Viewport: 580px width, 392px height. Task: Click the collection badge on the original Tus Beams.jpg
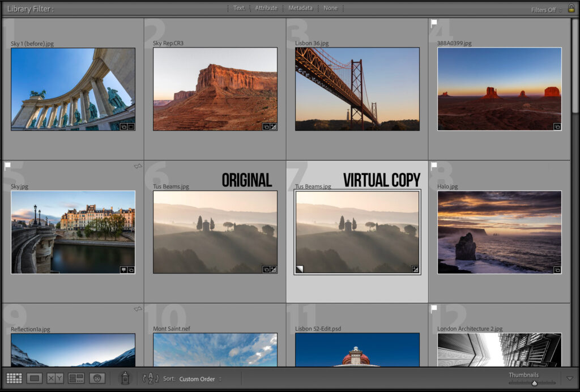click(266, 269)
